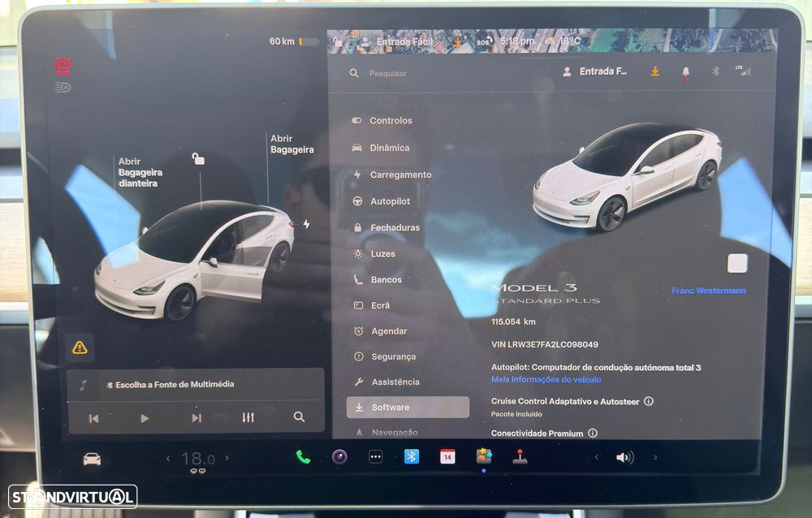Open the Controlos menu
Viewport: 812px width, 518px height.
click(x=382, y=121)
